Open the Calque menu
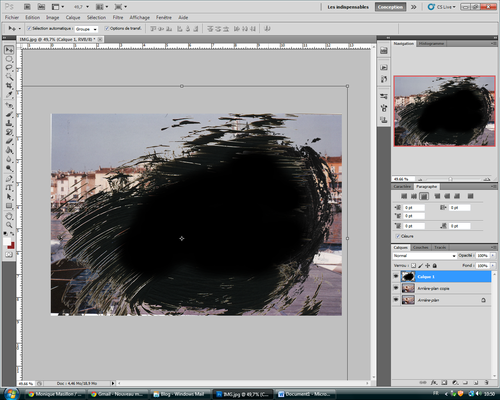The height and width of the screenshot is (400, 500). click(73, 17)
